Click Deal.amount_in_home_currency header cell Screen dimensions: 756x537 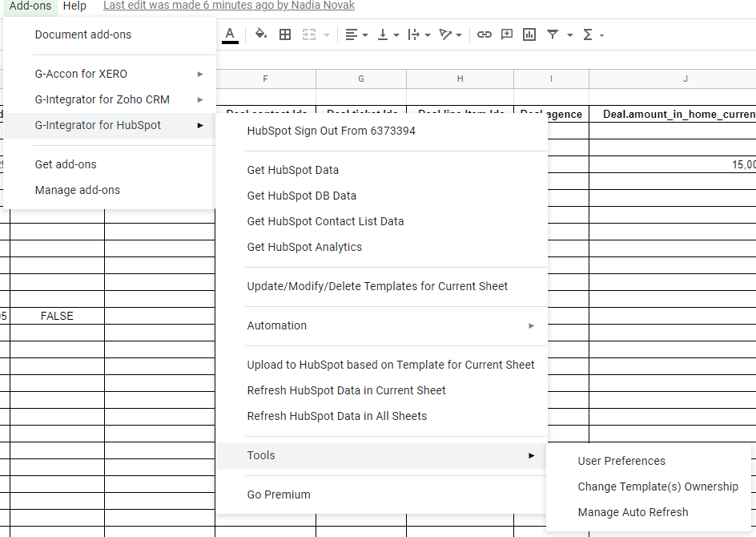[673, 115]
